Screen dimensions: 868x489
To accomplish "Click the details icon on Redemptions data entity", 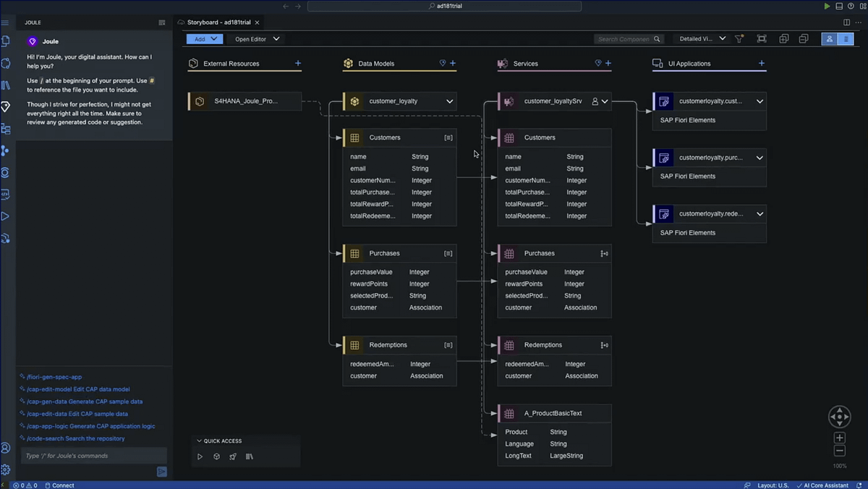I will pyautogui.click(x=448, y=345).
